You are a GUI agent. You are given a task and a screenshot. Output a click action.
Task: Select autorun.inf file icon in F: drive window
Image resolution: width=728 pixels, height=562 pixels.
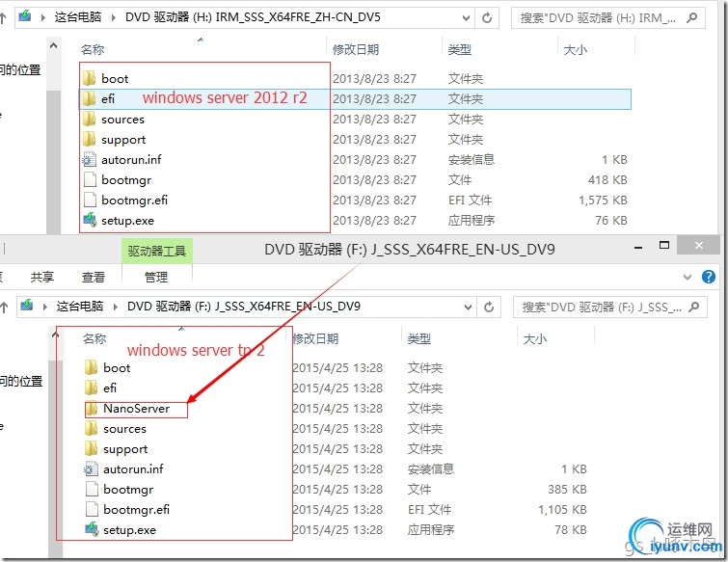(91, 468)
